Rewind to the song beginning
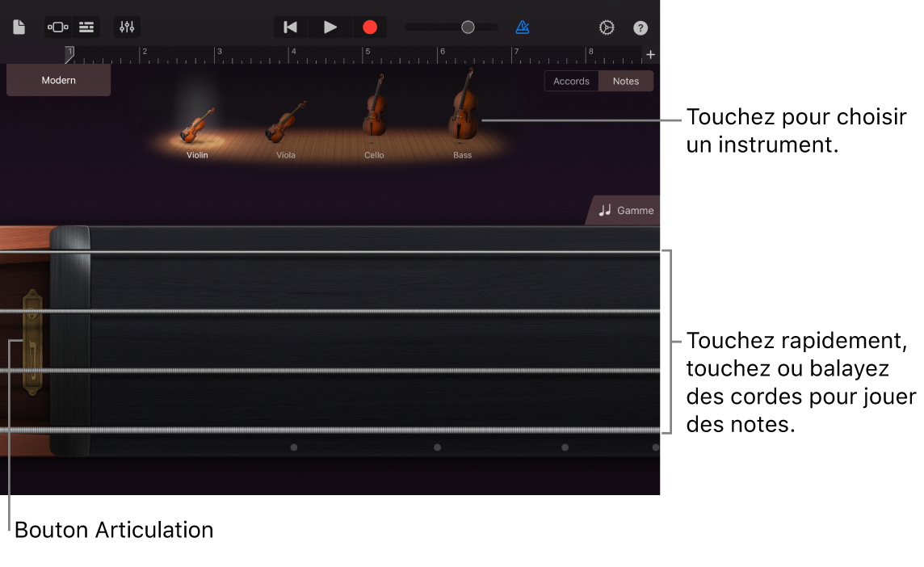This screenshot has width=924, height=567. (x=289, y=27)
